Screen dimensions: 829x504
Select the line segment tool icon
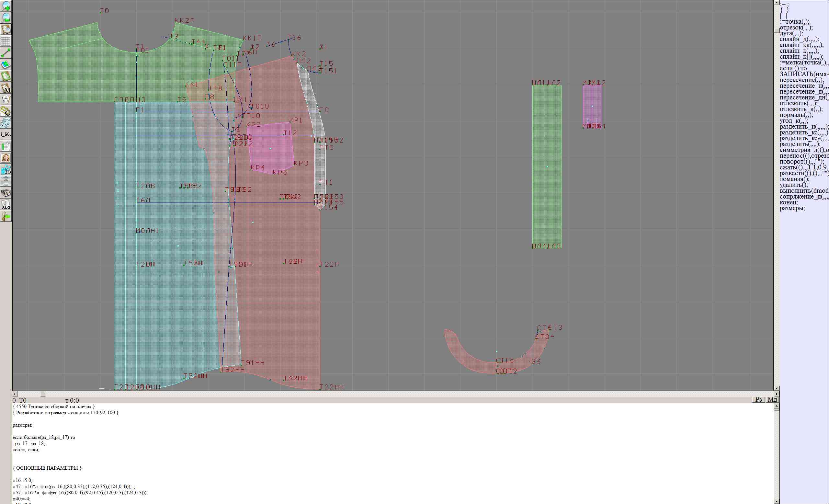(6, 53)
